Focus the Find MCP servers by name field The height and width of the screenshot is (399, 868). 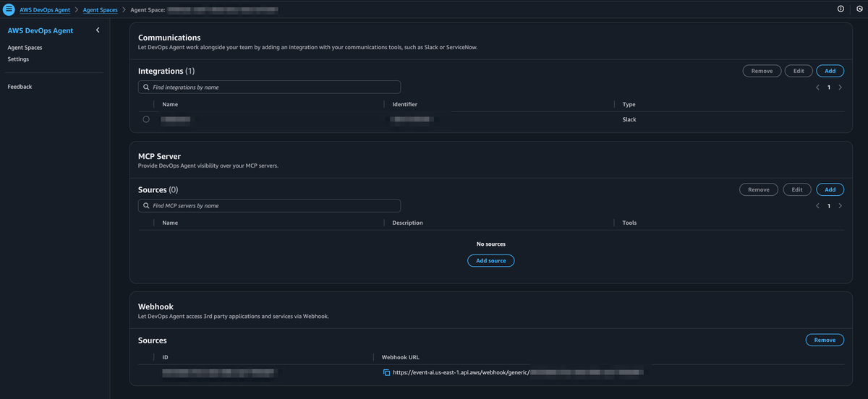(269, 206)
